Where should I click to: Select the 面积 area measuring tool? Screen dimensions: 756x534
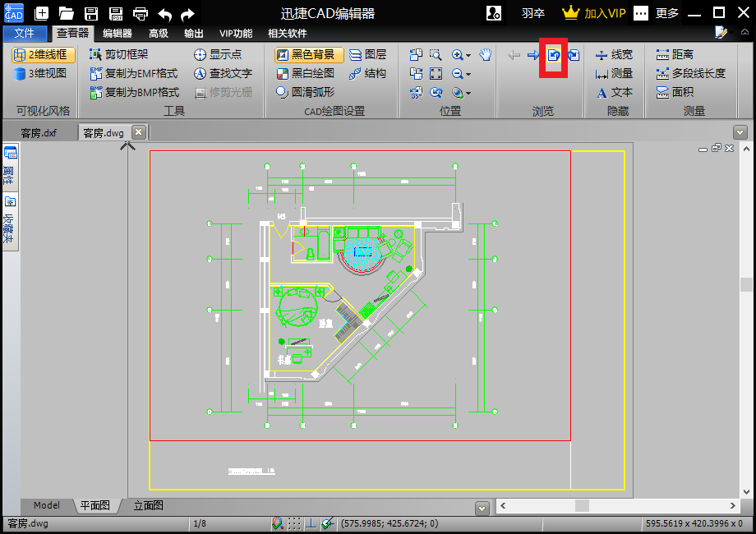675,92
